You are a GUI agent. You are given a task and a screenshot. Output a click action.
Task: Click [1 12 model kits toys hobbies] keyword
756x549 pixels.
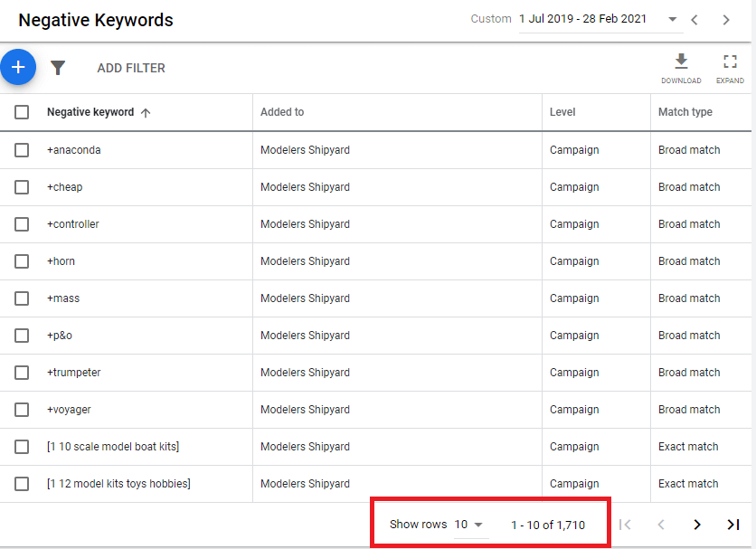point(118,484)
